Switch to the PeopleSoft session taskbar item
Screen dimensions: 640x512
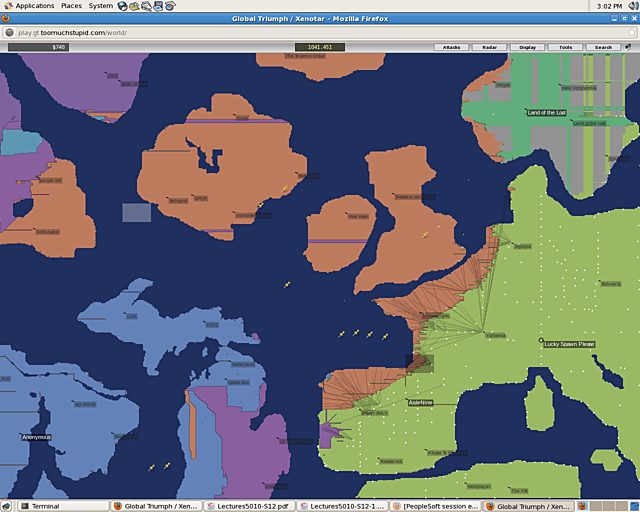pyautogui.click(x=436, y=506)
